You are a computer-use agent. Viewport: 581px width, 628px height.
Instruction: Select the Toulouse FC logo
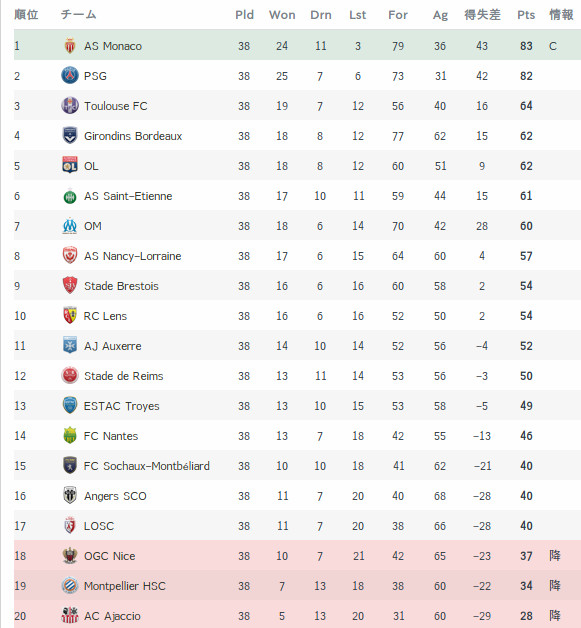tap(70, 105)
